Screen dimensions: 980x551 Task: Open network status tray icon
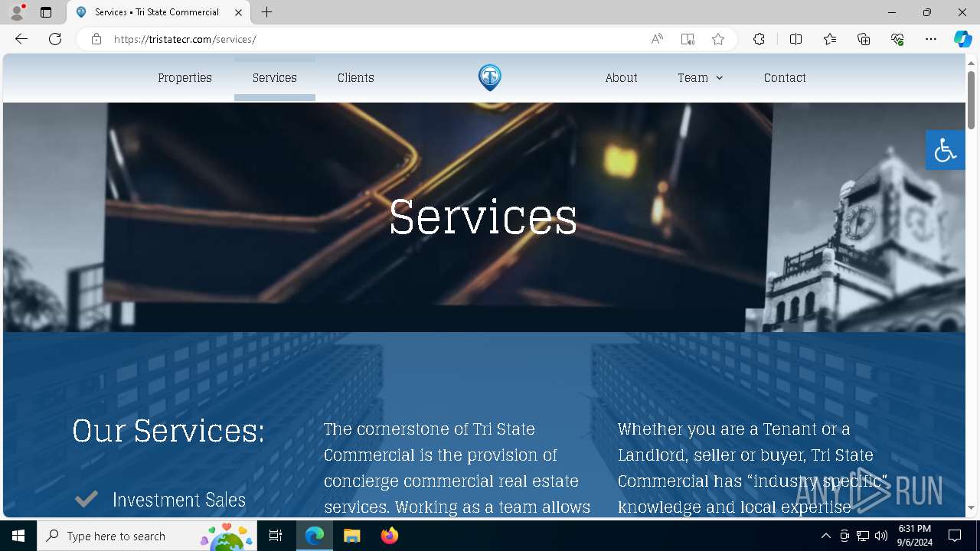(863, 536)
